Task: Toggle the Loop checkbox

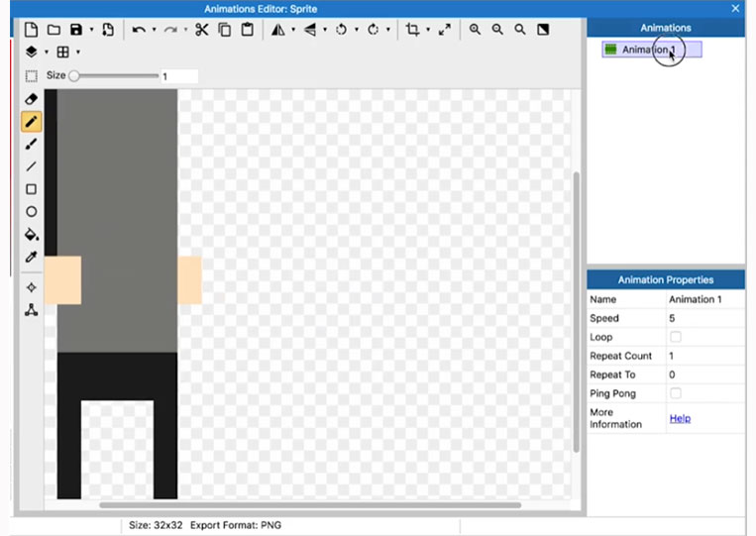Action: 676,337
